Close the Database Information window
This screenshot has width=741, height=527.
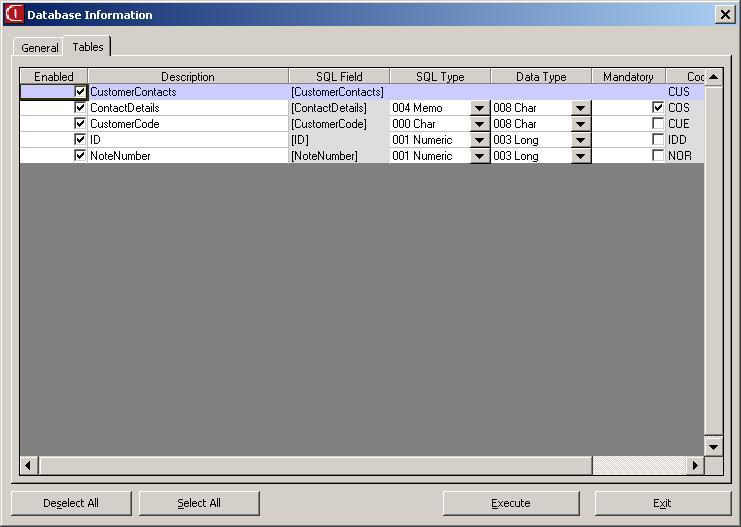coord(725,15)
